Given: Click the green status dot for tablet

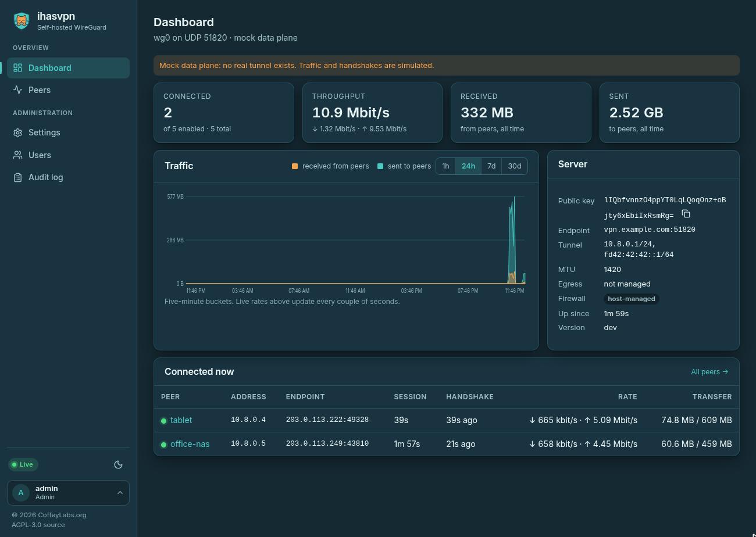Looking at the screenshot, I should tap(163, 421).
